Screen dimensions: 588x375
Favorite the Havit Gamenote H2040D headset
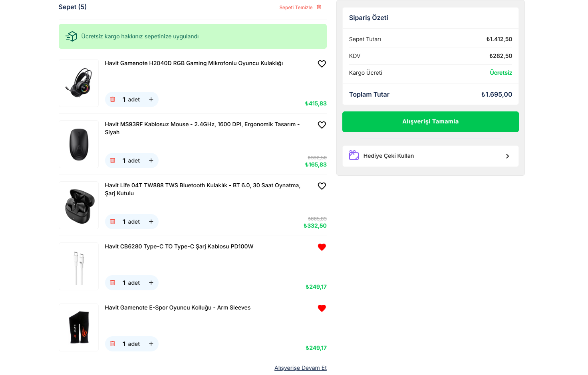(x=322, y=64)
